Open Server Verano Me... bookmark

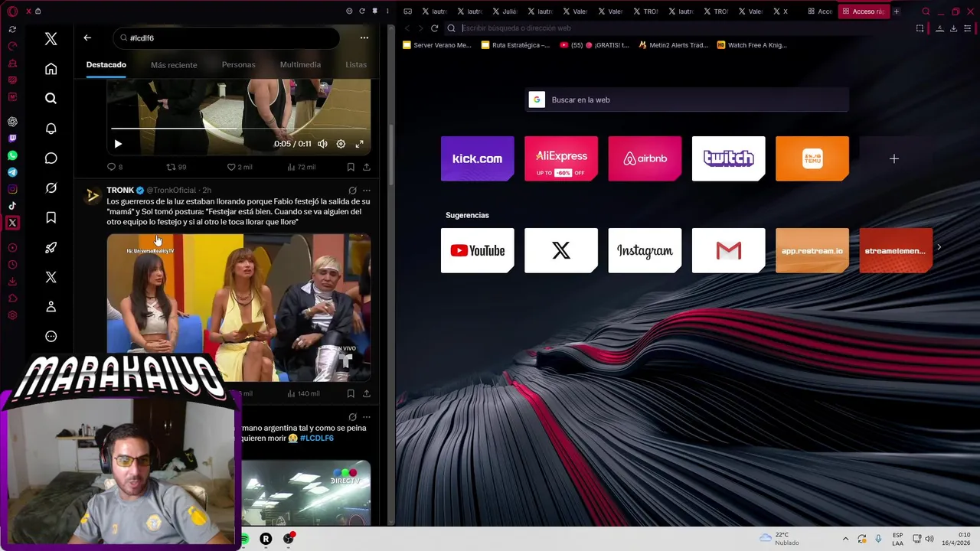[x=437, y=45]
